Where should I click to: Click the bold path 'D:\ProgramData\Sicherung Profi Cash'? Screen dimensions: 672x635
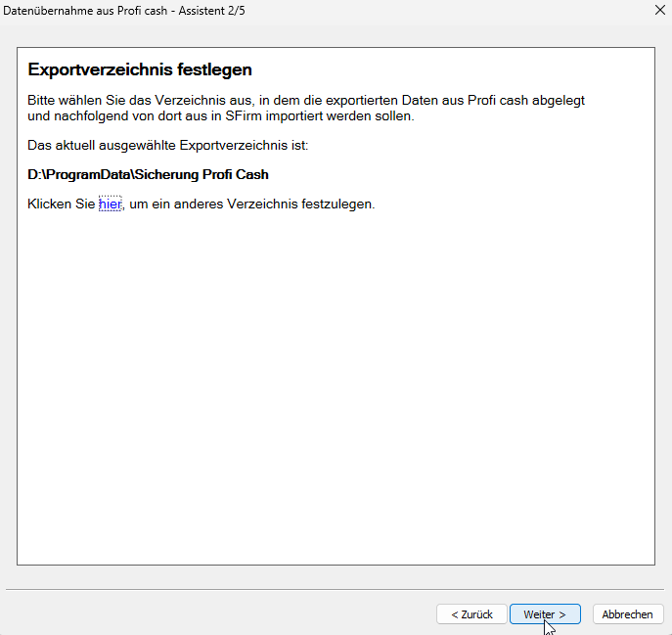click(x=148, y=174)
